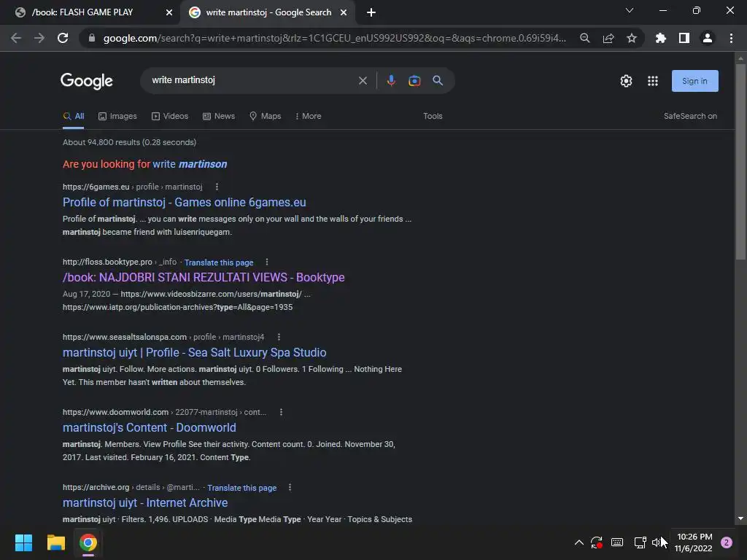Clear the search box with X
The height and width of the screenshot is (560, 747).
[363, 80]
